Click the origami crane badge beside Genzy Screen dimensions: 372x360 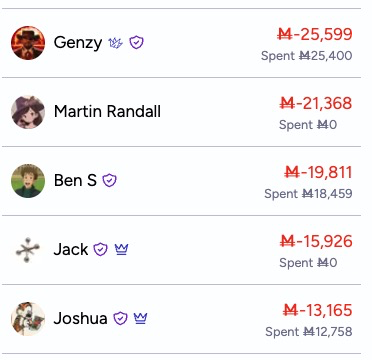pyautogui.click(x=116, y=43)
